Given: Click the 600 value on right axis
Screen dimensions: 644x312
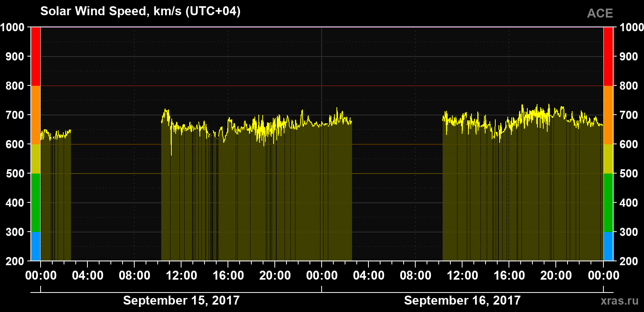Looking at the screenshot, I should (629, 144).
